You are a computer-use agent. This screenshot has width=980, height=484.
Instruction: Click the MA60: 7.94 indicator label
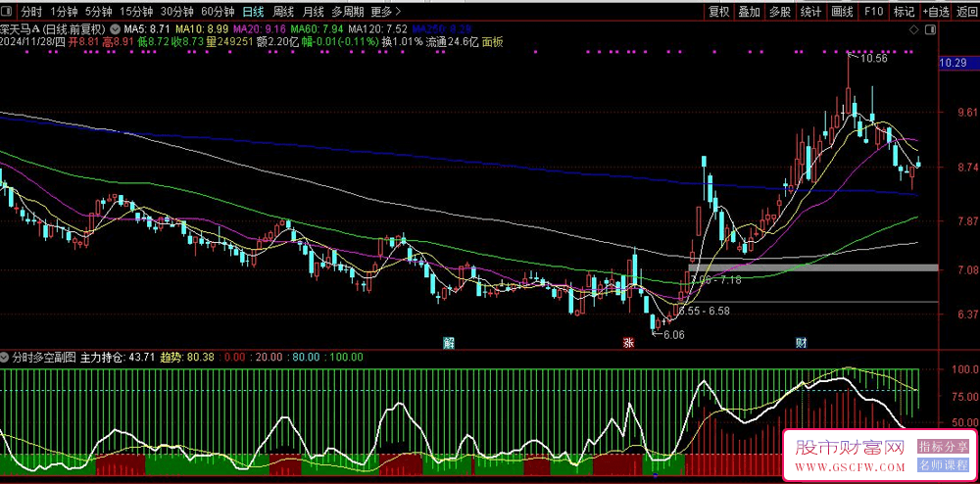317,28
